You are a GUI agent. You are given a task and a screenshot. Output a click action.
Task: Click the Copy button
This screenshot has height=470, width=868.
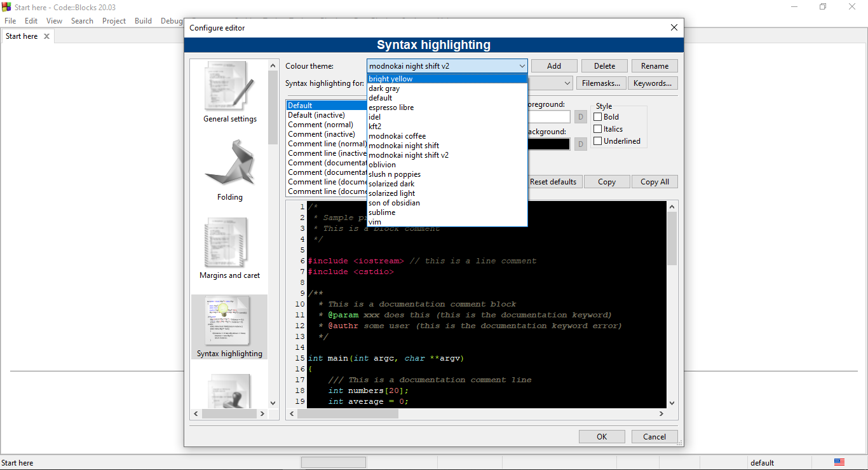click(x=607, y=182)
